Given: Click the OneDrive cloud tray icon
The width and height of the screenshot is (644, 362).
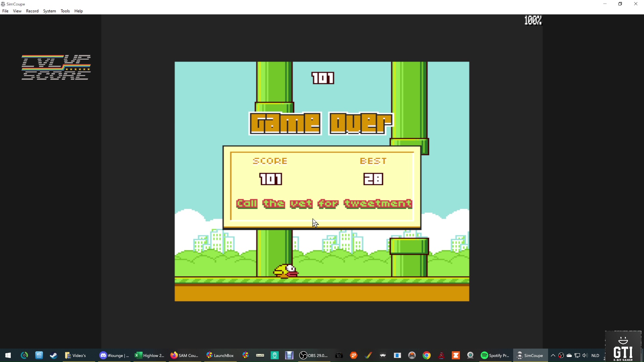Looking at the screenshot, I should [569, 355].
